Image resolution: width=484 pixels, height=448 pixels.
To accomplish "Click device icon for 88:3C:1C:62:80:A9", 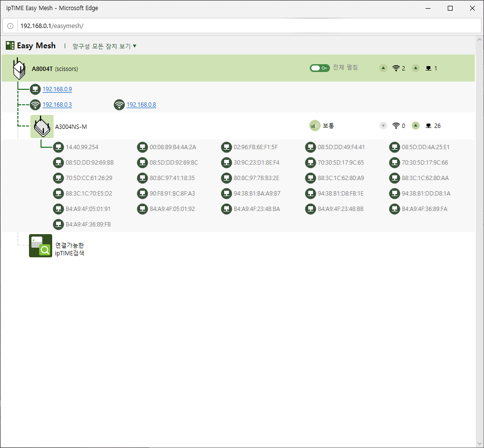I will (x=311, y=178).
